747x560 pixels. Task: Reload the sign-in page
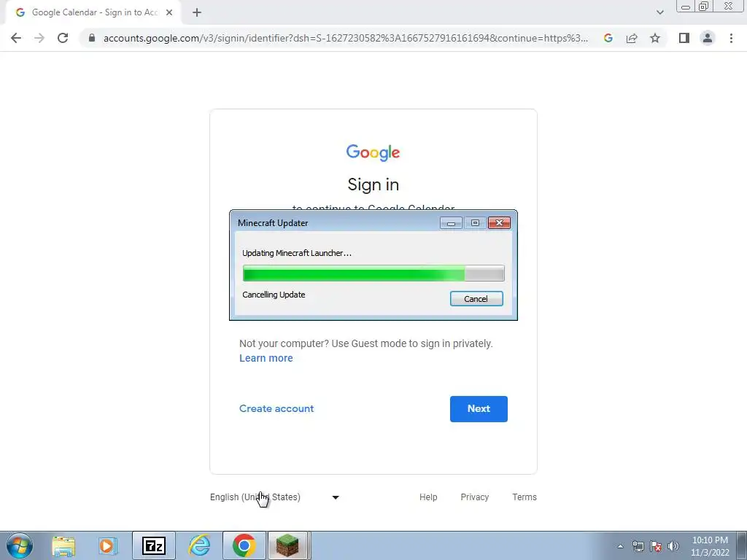(x=63, y=38)
